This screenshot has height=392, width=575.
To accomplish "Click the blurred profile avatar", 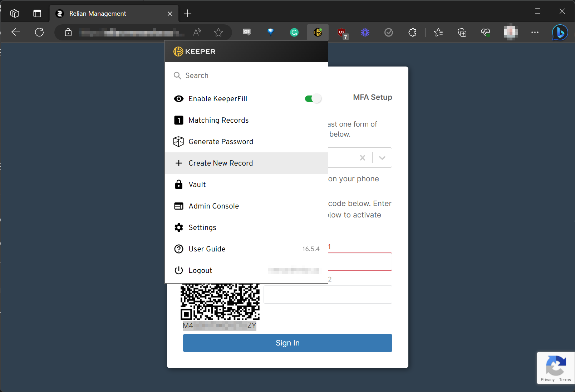I will click(511, 32).
